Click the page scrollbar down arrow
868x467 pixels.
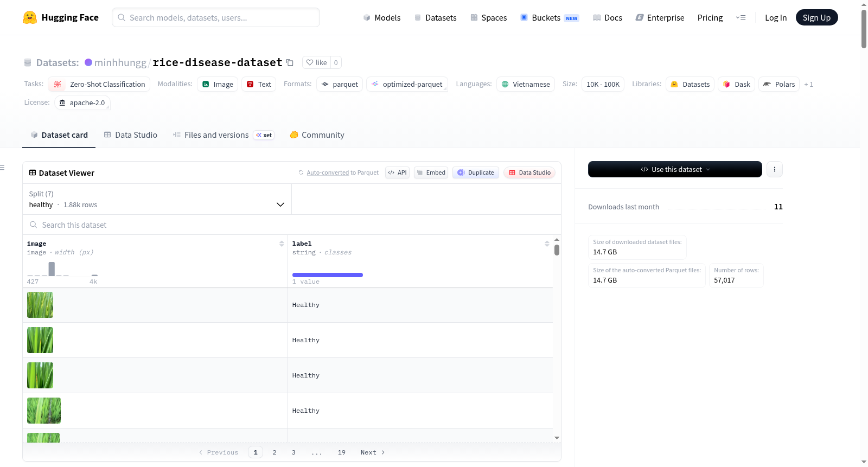coord(864,462)
